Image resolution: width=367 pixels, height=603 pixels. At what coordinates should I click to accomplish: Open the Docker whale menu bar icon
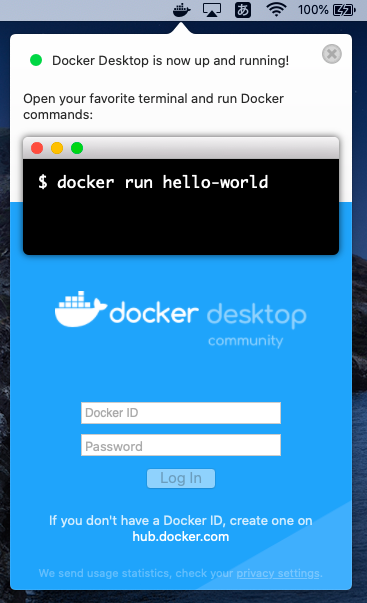(182, 10)
